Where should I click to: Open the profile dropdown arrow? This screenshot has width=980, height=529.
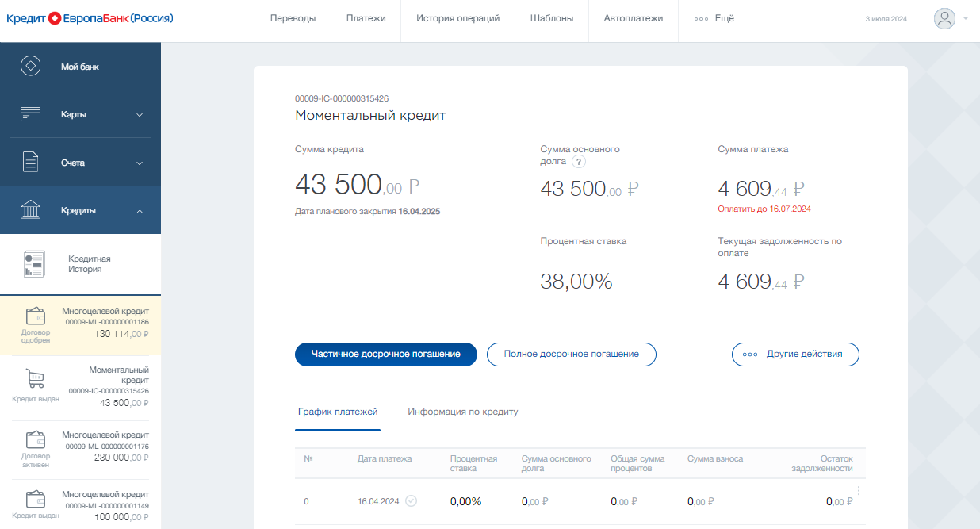966,19
